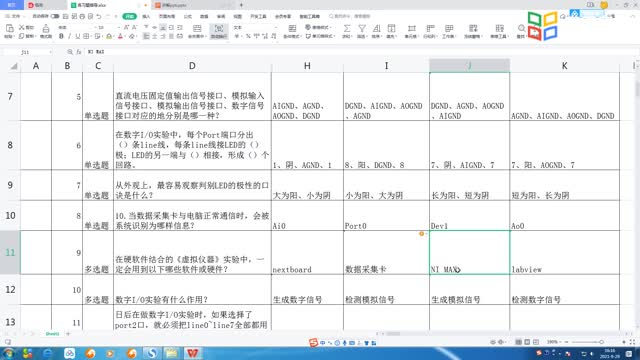Click the Wrap Text icon
This screenshot has height=360, width=640.
219,29
